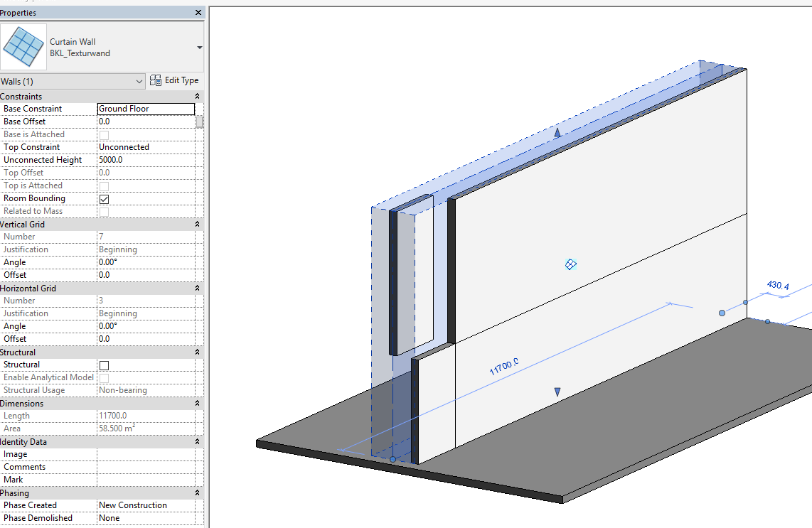
Task: Toggle the Room Bounding checkbox
Action: tap(104, 199)
